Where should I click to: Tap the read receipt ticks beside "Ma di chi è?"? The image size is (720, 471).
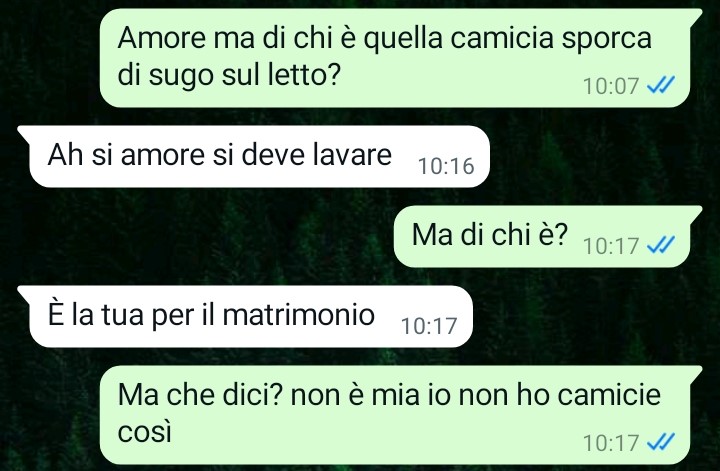pyautogui.click(x=661, y=245)
